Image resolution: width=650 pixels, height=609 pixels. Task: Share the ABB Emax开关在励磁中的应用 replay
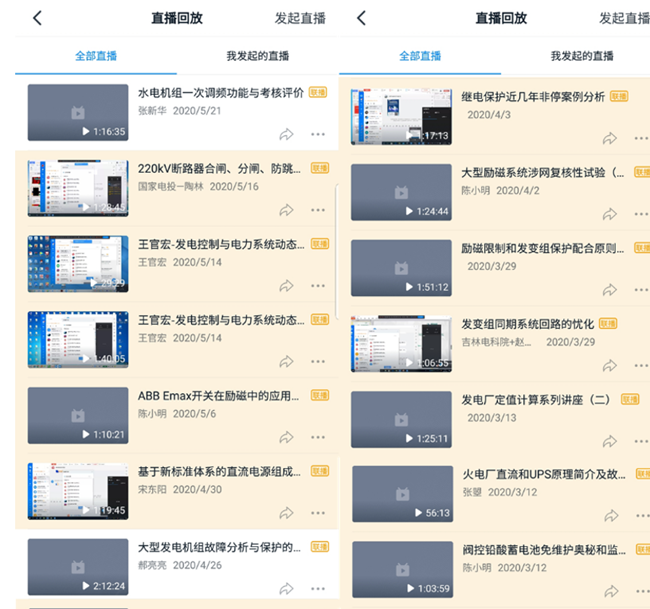click(287, 437)
